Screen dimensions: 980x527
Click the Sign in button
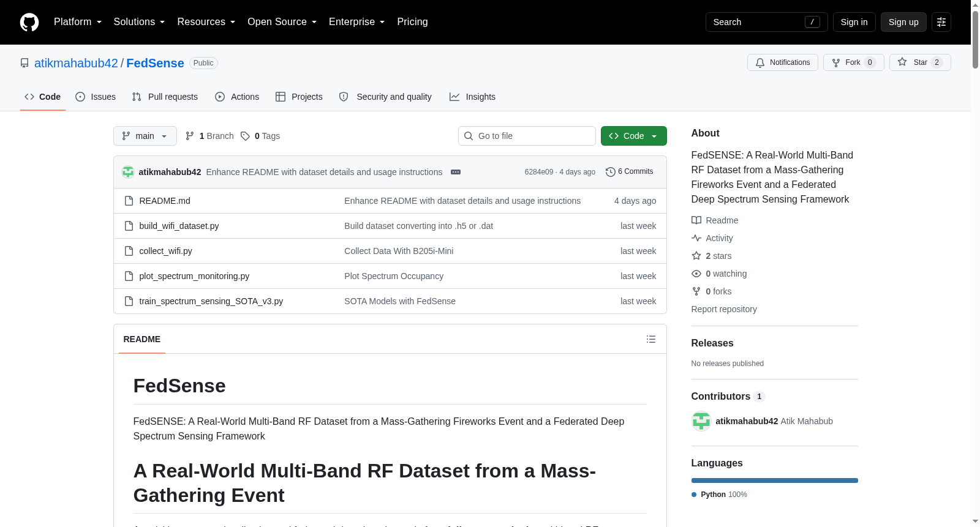854,22
